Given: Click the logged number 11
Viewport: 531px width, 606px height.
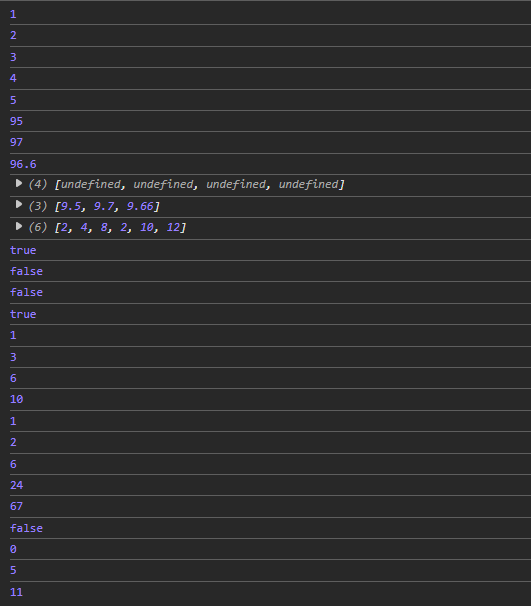Looking at the screenshot, I should 16,592.
